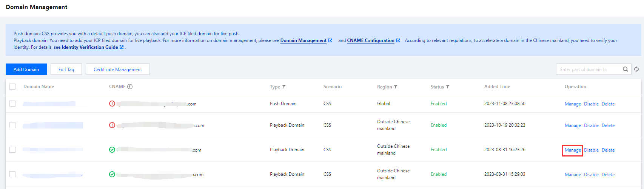The image size is (644, 189).
Task: Open the Status column filter
Action: [448, 87]
